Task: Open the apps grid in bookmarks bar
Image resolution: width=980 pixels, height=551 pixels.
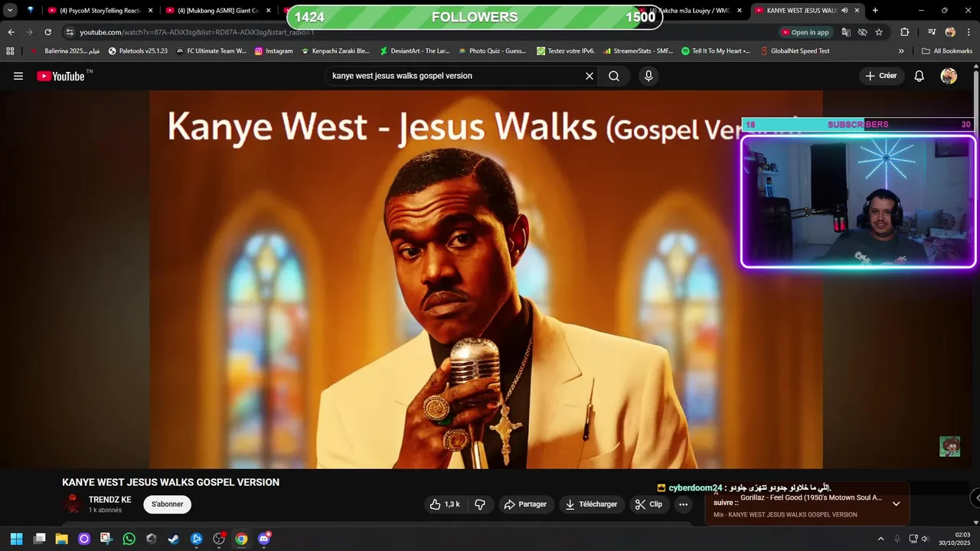Action: pyautogui.click(x=10, y=51)
